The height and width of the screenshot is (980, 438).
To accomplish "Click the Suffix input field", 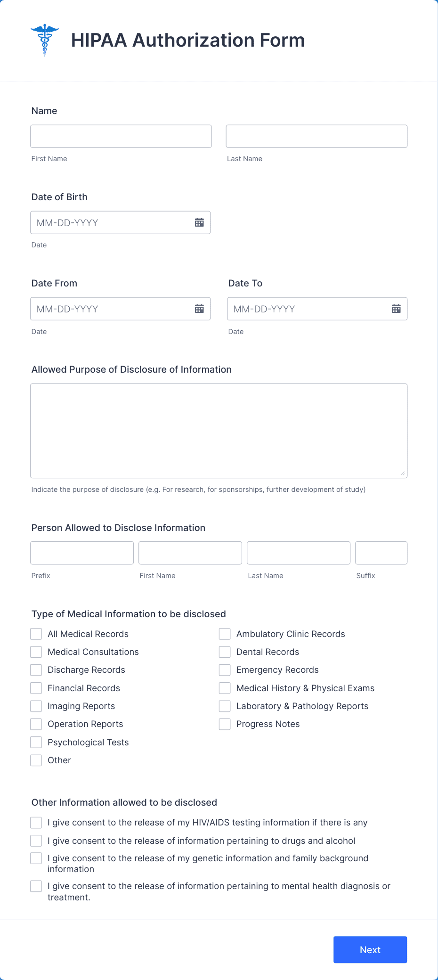I will [x=381, y=553].
